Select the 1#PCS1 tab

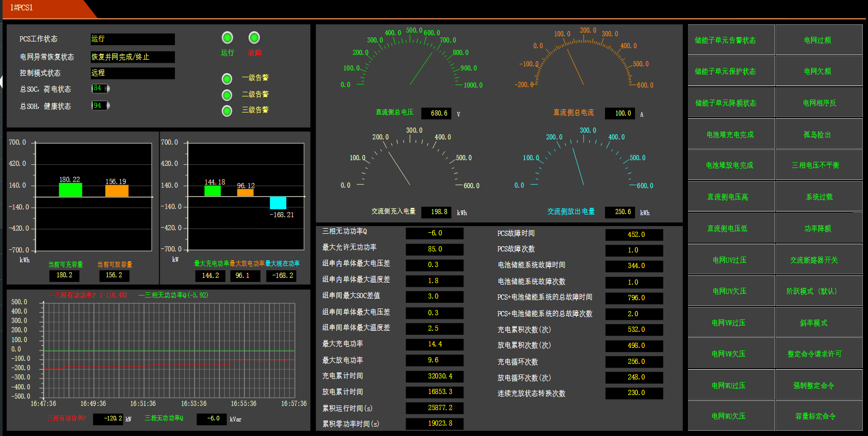point(49,8)
